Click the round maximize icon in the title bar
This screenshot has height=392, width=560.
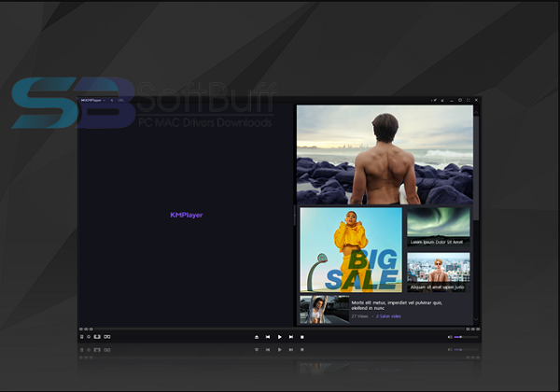point(460,100)
